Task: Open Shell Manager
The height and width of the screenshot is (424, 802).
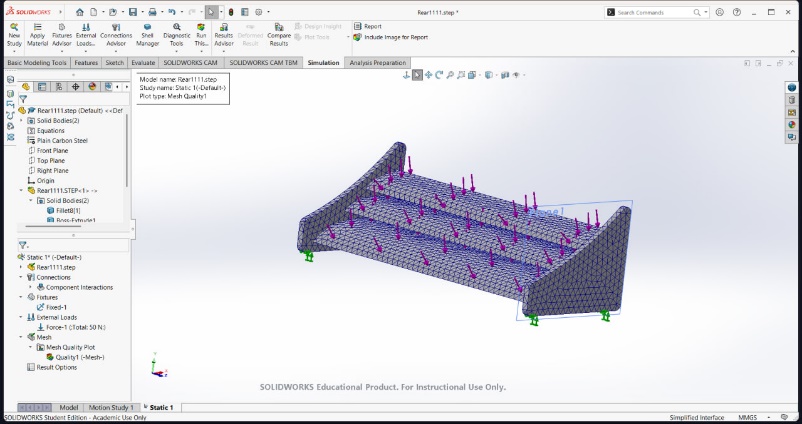Action: click(x=147, y=35)
